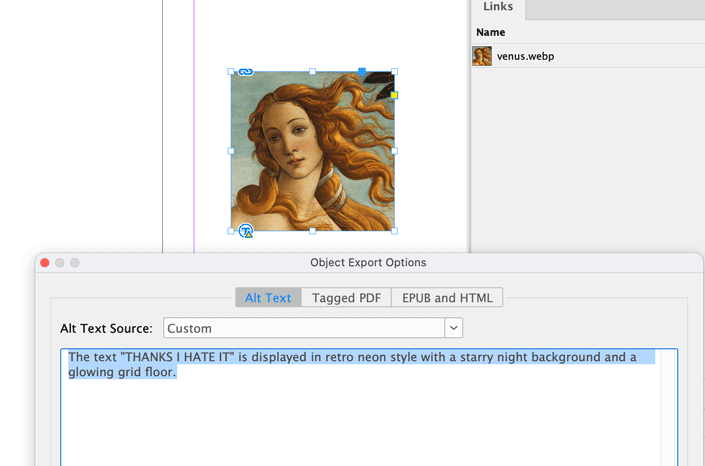This screenshot has height=466, width=705.
Task: Select venus.webp thumbnail in Links panel
Action: tap(482, 56)
